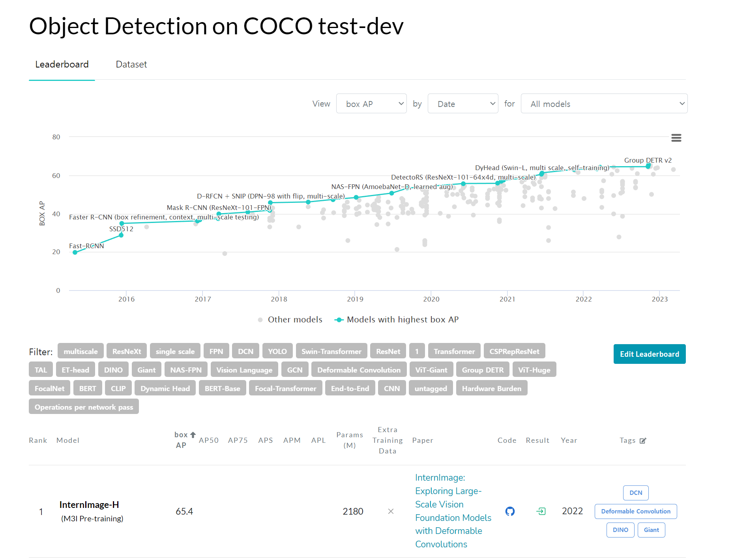Open the box AP metric dropdown

[x=371, y=104]
